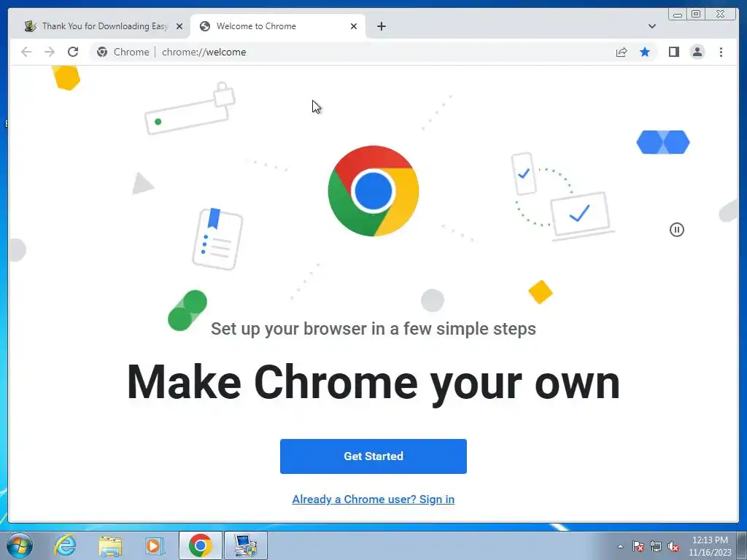Click Chrome icon in the taskbar
747x560 pixels.
(200, 545)
